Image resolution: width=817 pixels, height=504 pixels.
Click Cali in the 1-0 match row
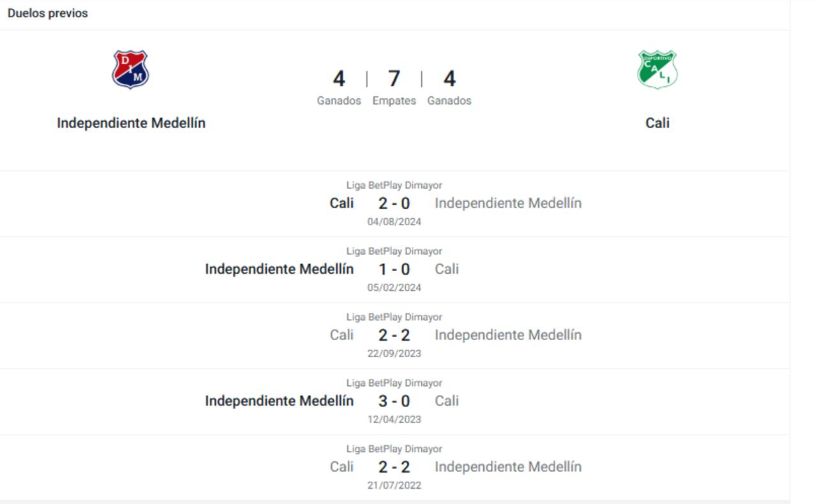(x=447, y=269)
